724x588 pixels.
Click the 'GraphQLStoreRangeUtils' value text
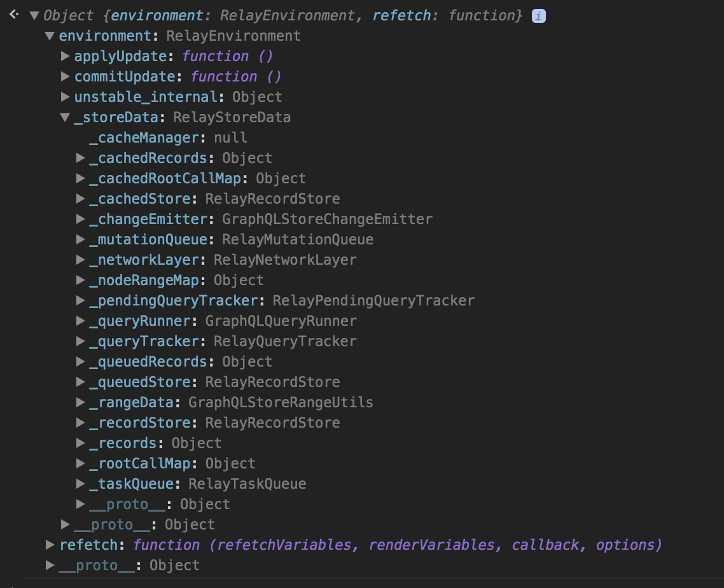(281, 402)
